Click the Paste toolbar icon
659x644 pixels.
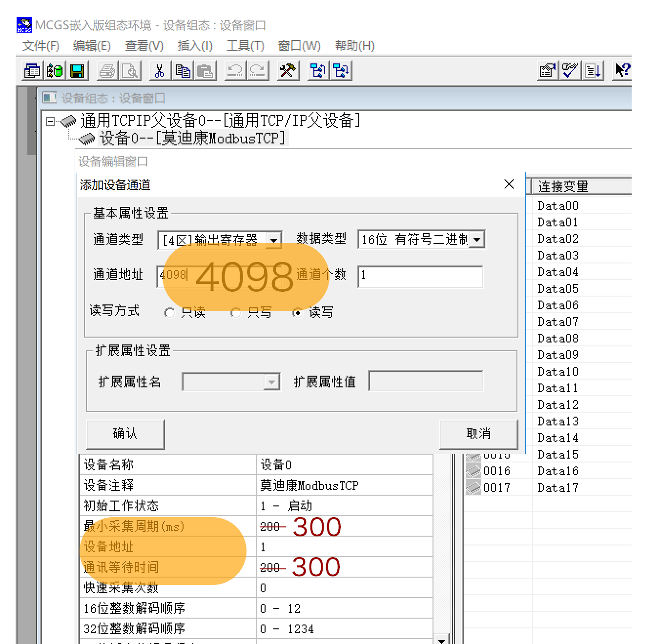(x=206, y=71)
